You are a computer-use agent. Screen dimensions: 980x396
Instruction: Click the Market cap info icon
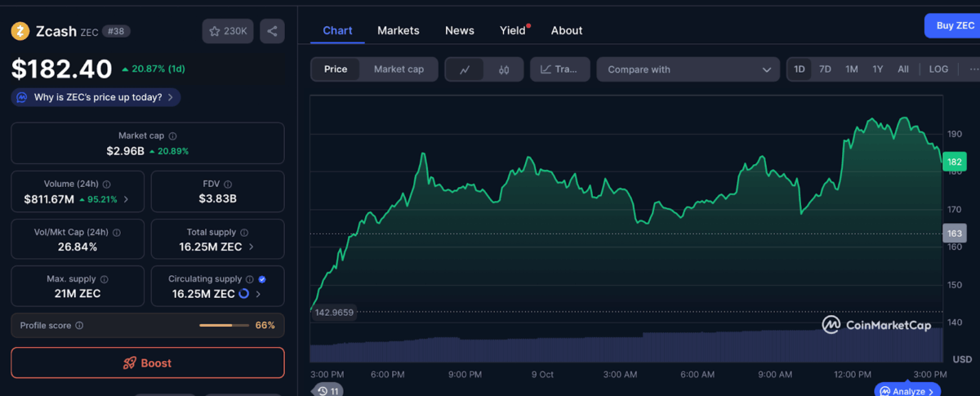[x=172, y=136]
